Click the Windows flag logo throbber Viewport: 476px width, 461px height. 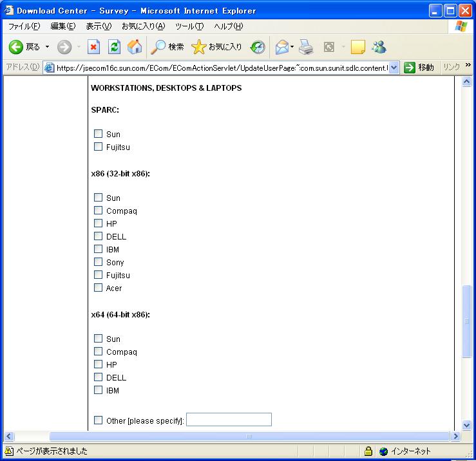coord(461,26)
